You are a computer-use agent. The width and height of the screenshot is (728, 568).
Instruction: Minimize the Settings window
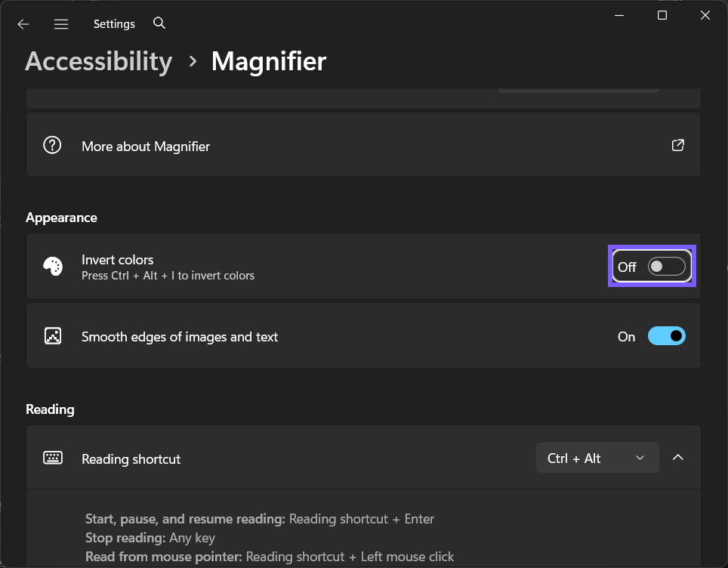click(619, 15)
